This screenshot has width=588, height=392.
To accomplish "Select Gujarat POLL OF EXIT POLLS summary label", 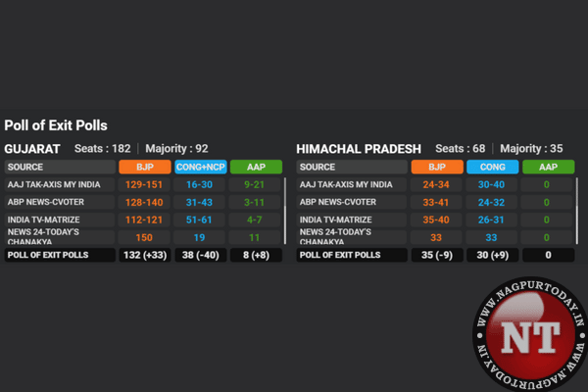I will point(48,255).
